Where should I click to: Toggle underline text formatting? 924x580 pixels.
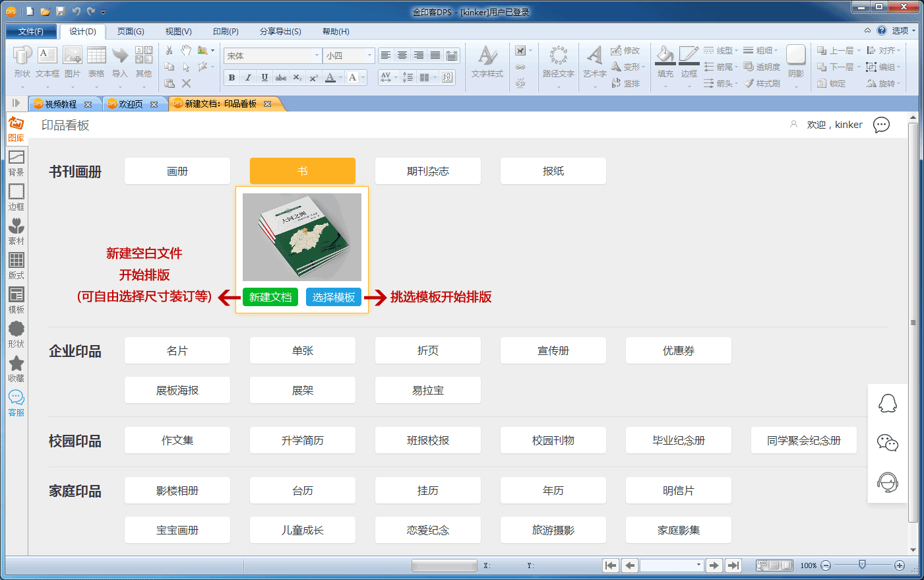pyautogui.click(x=264, y=77)
